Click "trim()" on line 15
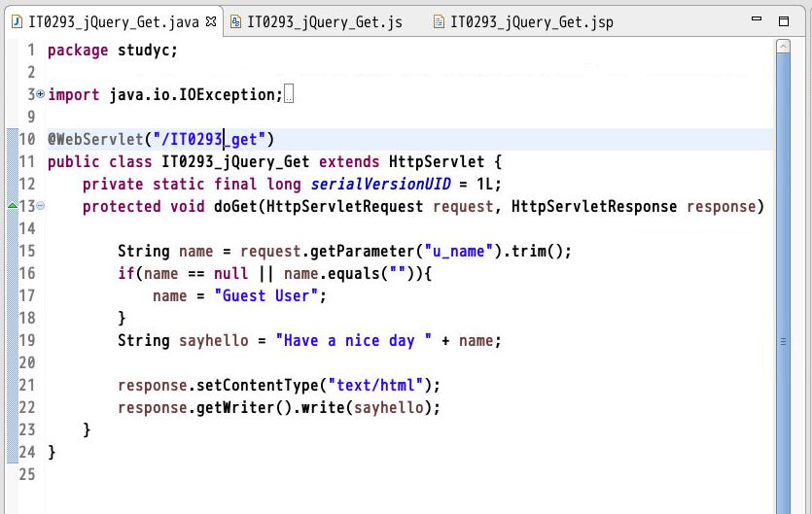The height and width of the screenshot is (514, 812). (537, 251)
